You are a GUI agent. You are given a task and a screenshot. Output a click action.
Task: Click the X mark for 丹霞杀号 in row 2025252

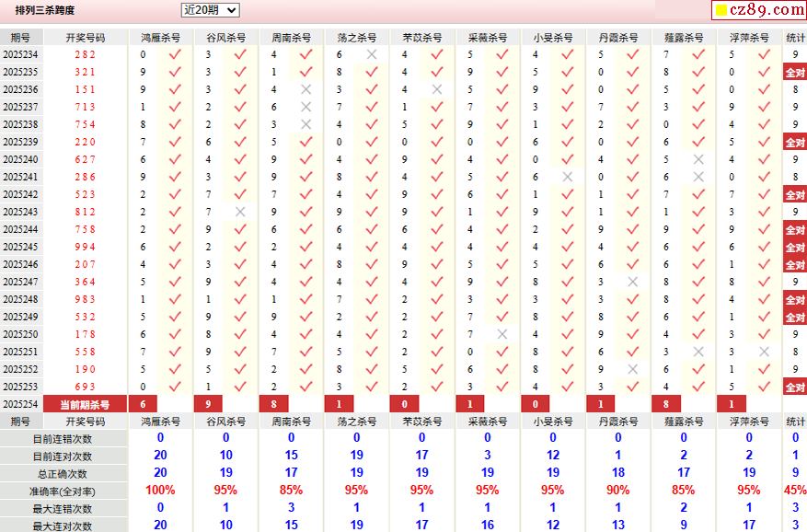click(632, 369)
